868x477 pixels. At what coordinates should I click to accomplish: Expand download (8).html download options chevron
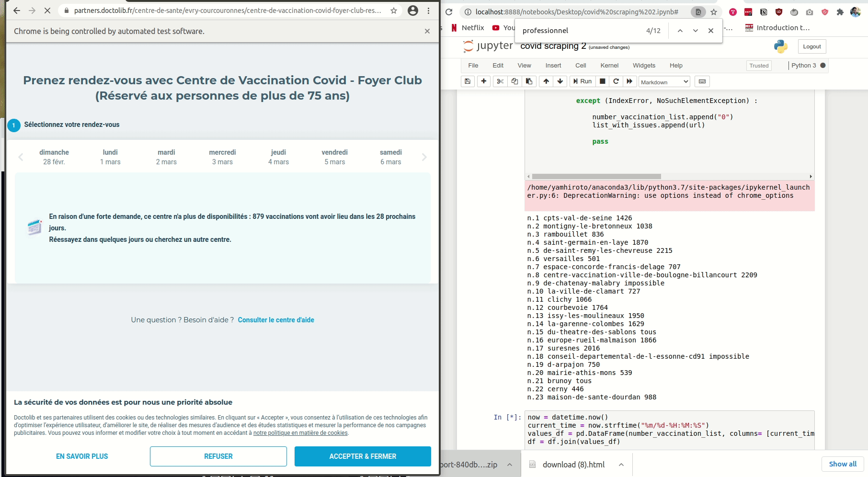(x=621, y=465)
